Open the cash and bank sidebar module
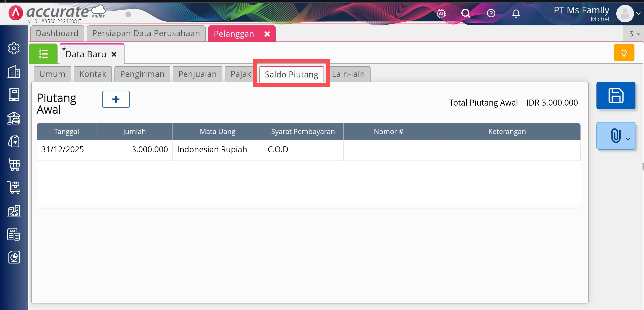This screenshot has height=310, width=644. [14, 118]
